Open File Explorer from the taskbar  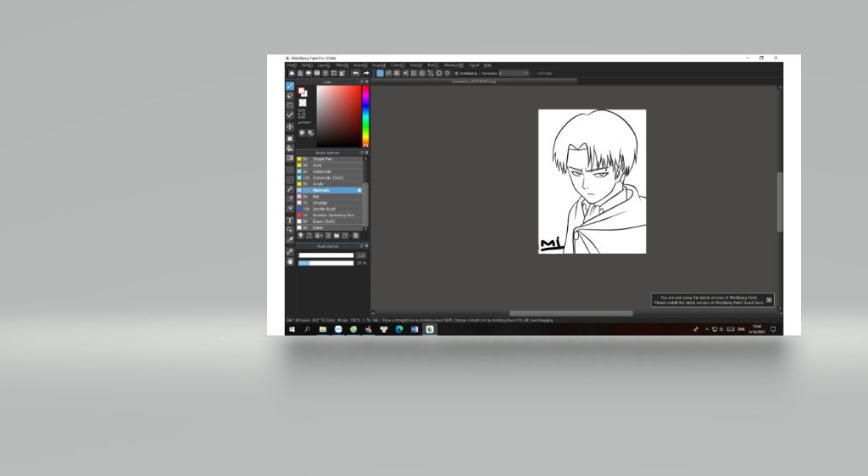(323, 329)
